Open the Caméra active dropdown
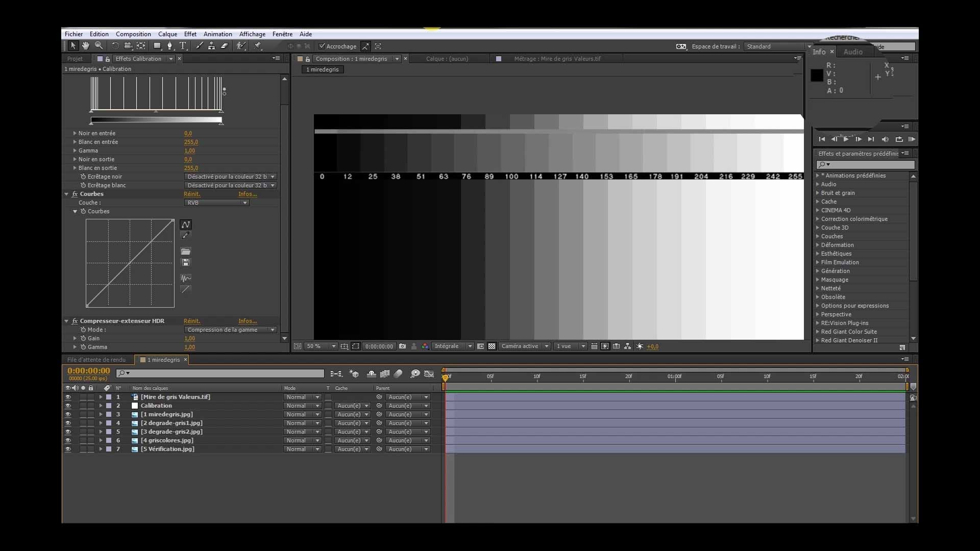The width and height of the screenshot is (980, 551). tap(524, 346)
